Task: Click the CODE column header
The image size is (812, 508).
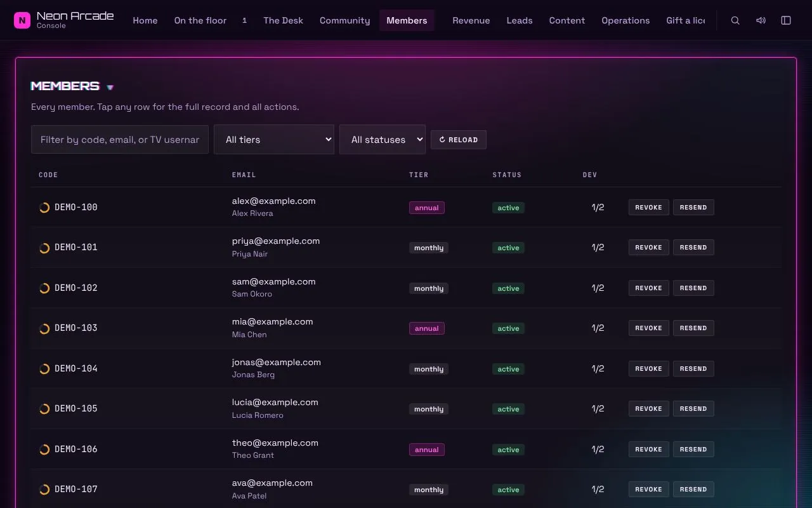Action: tap(48, 175)
